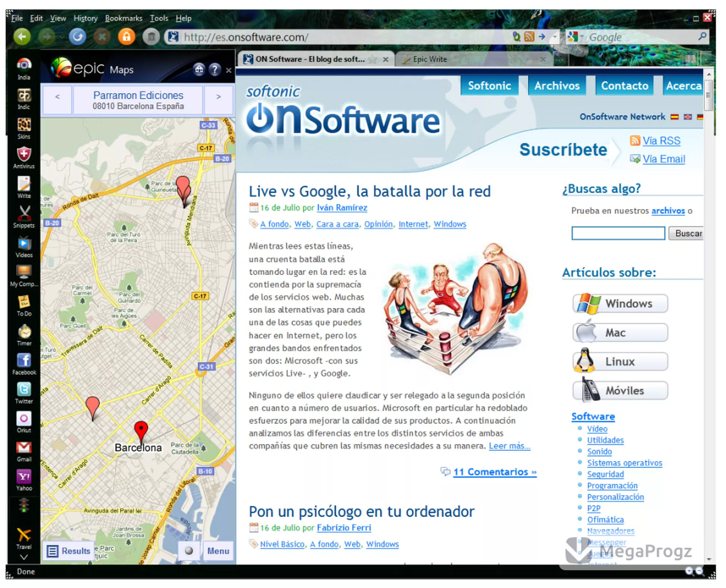Open the Snippets scissors icon
The image size is (726, 588).
pos(24,217)
